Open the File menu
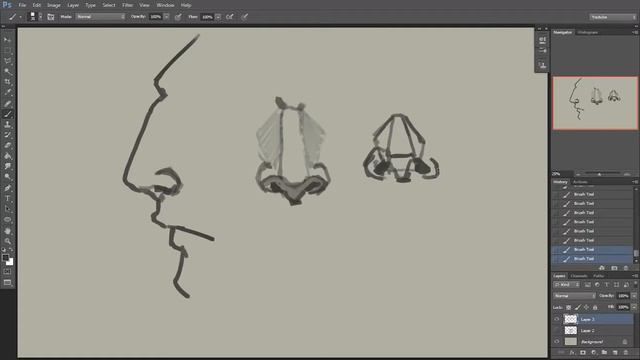The width and height of the screenshot is (640, 360). (x=22, y=5)
